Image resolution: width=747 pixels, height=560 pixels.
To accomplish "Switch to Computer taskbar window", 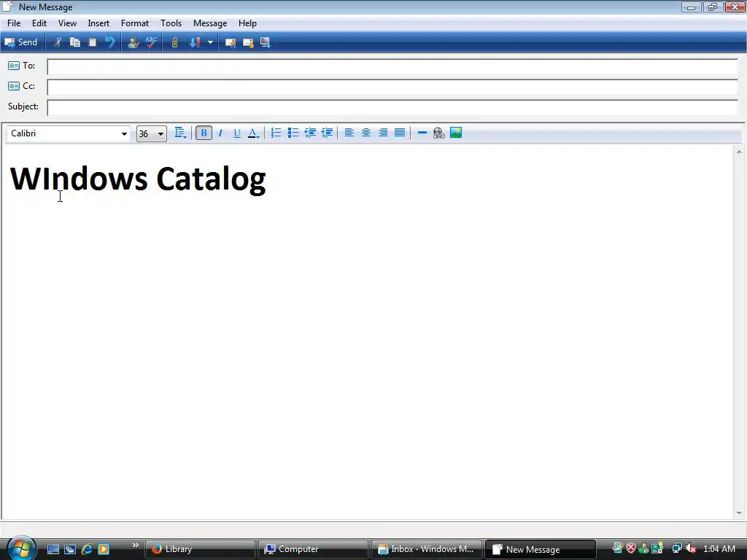I will (x=313, y=549).
